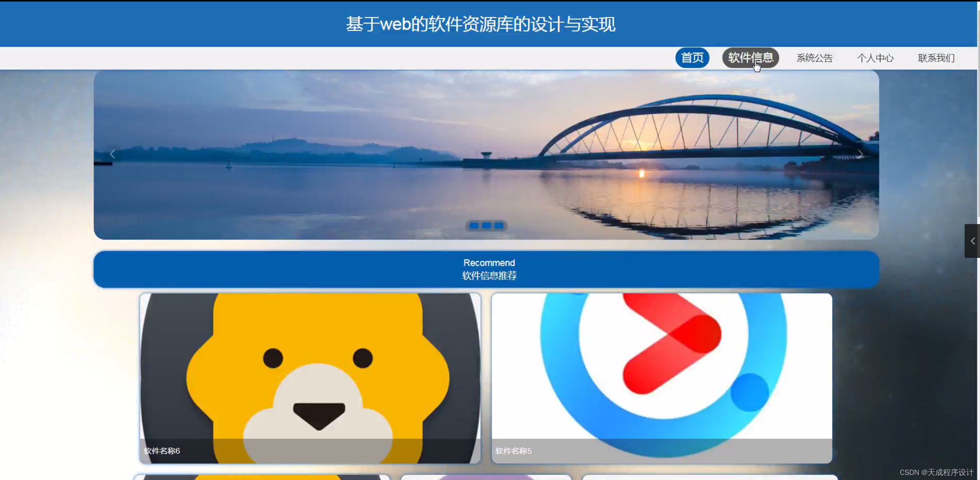Open the 软件名称6 software card

click(x=310, y=378)
